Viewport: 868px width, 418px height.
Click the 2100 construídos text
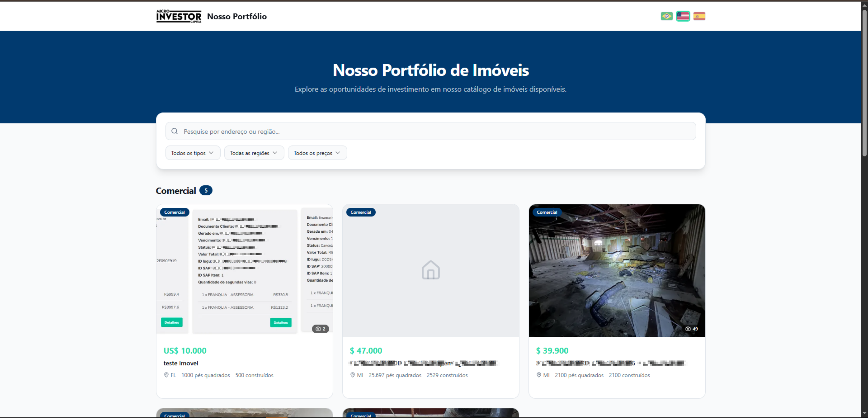[x=629, y=375]
